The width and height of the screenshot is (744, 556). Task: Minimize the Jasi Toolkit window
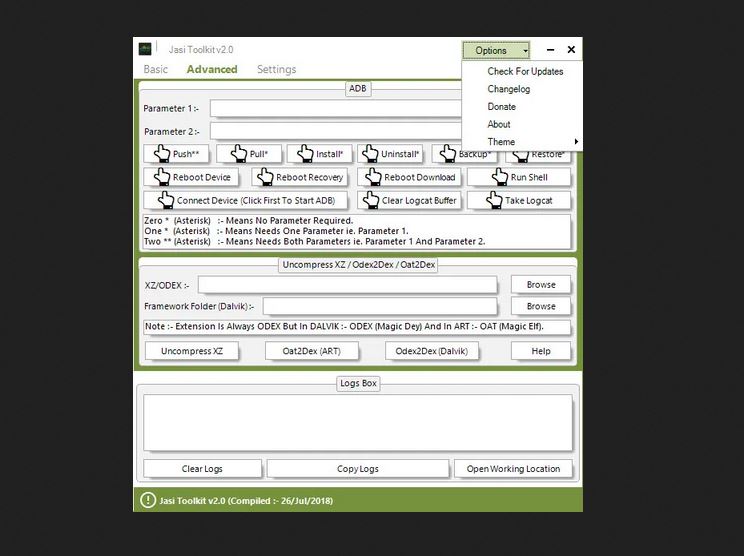(550, 49)
